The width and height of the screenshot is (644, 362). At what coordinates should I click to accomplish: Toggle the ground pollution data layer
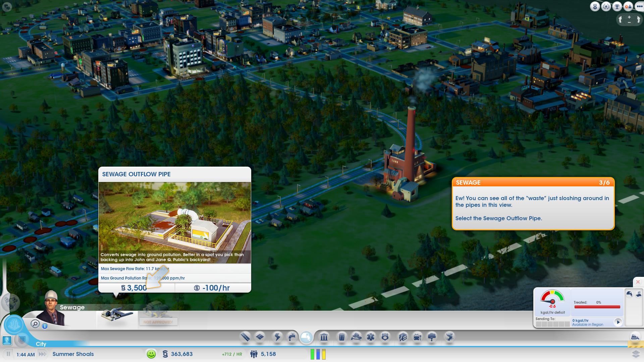coord(638,294)
